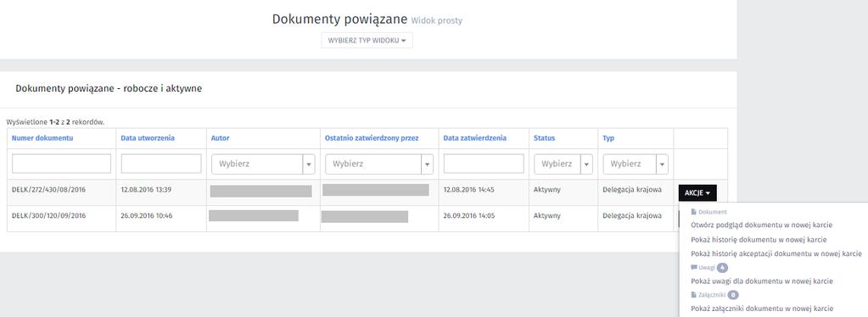This screenshot has height=317, width=868.
Task: Focus the Numer dokumentu filter field
Action: (61, 164)
